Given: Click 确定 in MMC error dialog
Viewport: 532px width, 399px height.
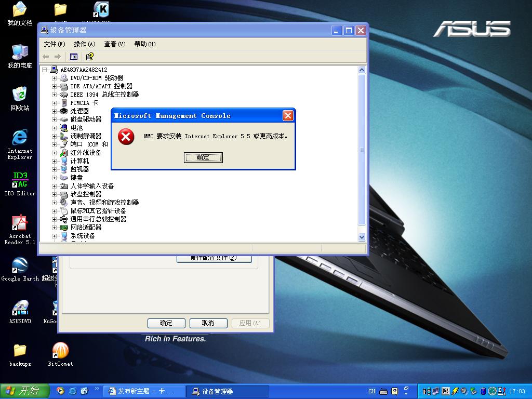Looking at the screenshot, I should pyautogui.click(x=203, y=157).
